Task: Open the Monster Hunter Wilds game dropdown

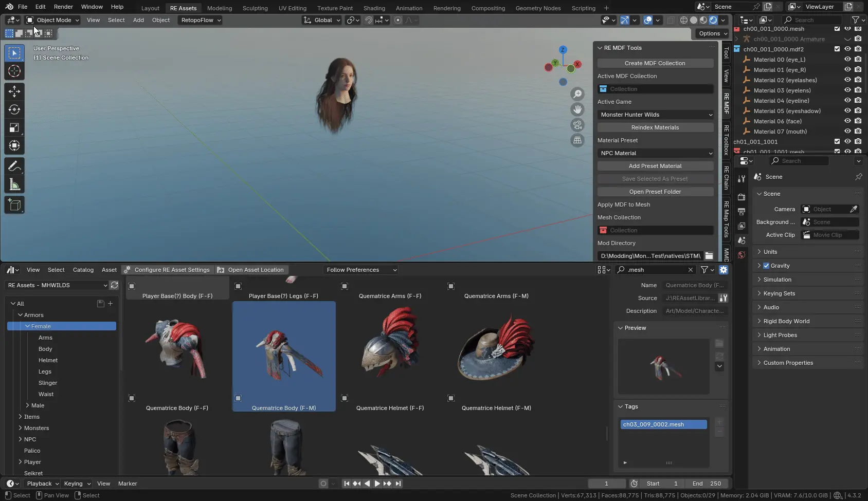Action: [x=656, y=115]
